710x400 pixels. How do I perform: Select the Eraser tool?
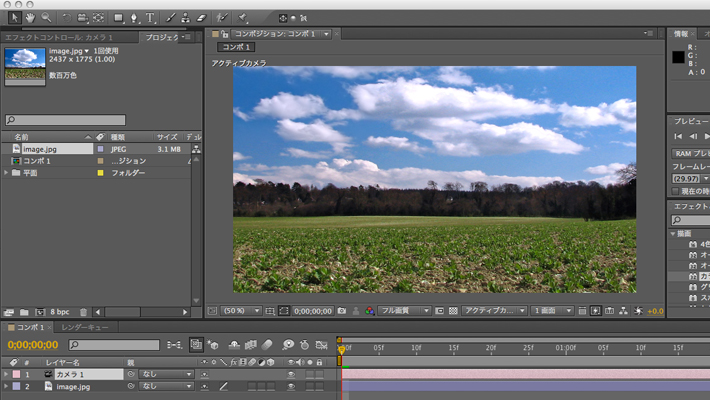click(201, 17)
